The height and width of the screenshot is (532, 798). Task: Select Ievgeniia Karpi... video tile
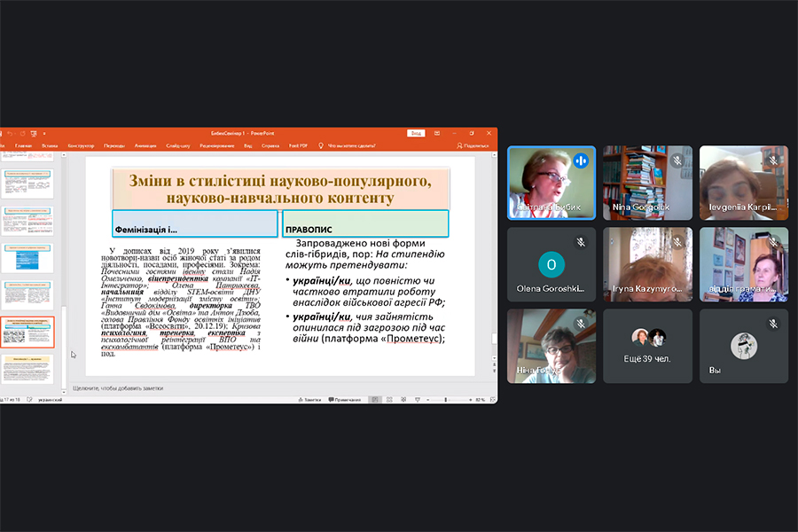tap(744, 183)
